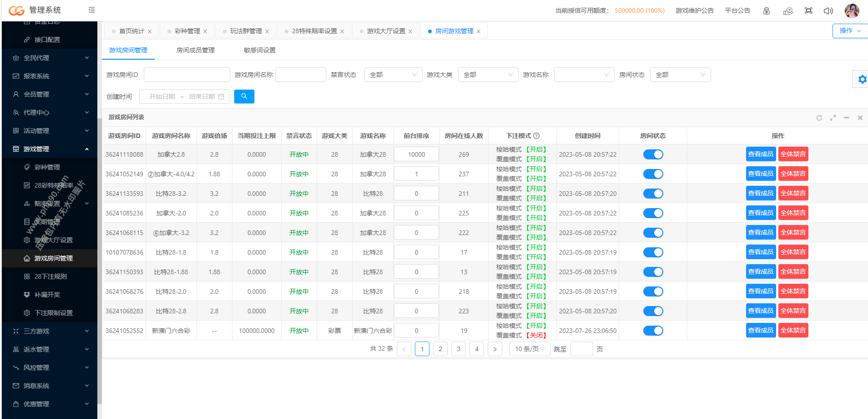This screenshot has width=868, height=419.
Task: Switch to the 房间成员管理 tab
Action: coord(195,50)
